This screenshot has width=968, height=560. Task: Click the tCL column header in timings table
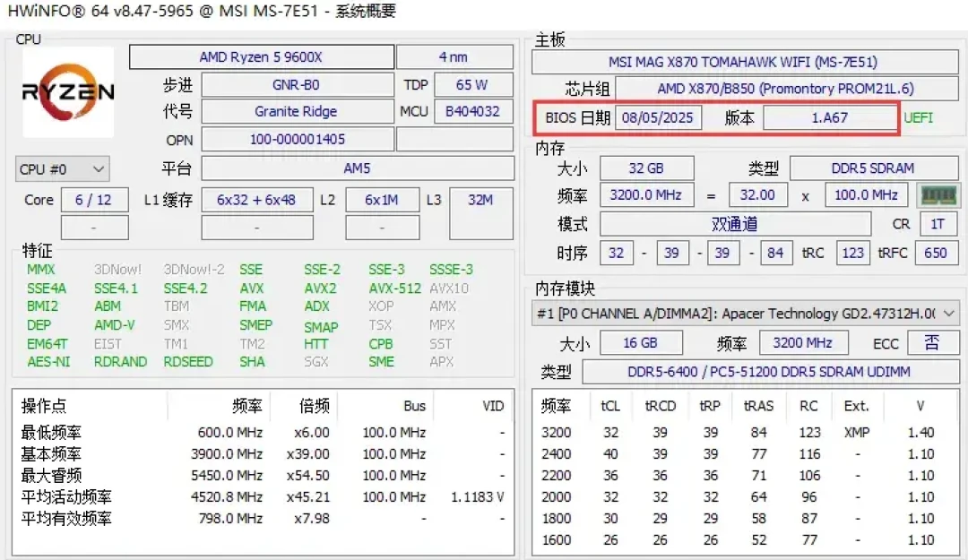pyautogui.click(x=610, y=406)
